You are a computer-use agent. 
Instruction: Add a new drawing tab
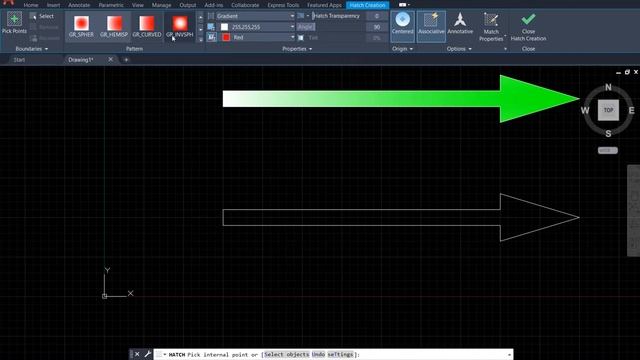coord(126,60)
